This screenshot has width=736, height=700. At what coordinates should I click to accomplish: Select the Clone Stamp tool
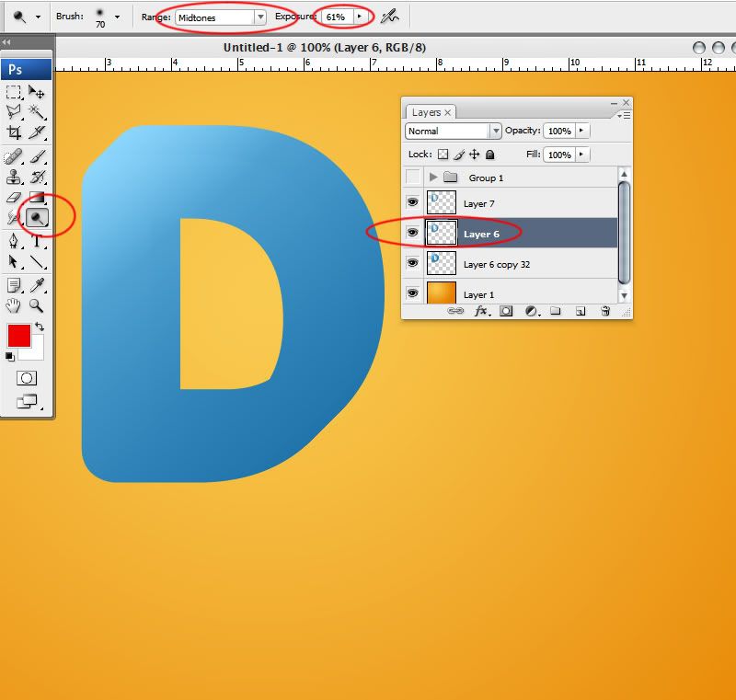click(x=14, y=177)
